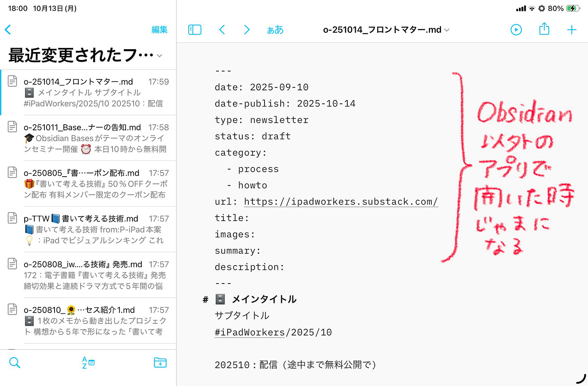Viewport: 588px width, 386px height.
Task: Click document icon beside o-250810 file
Action: pos(13,309)
